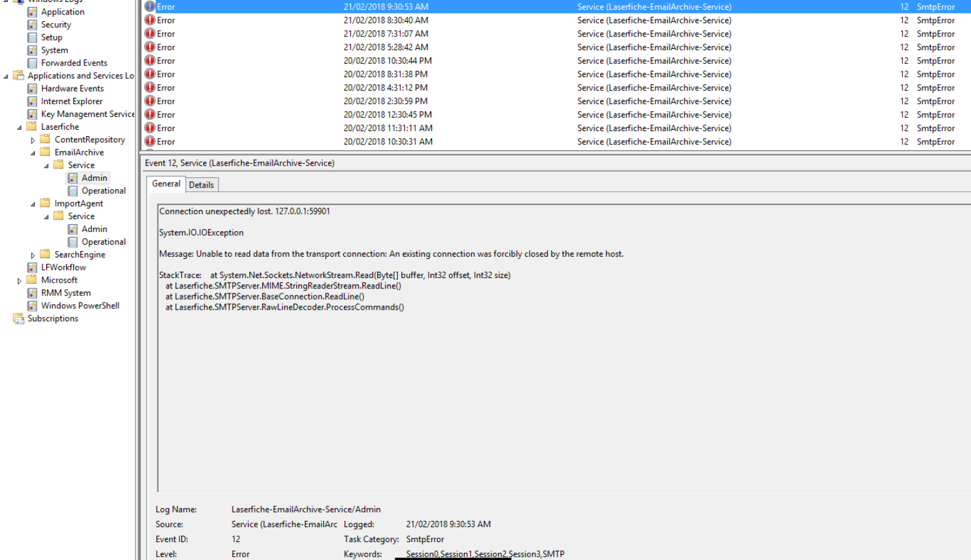
Task: Click the selected 9:30:53 AM event row
Action: (x=557, y=6)
